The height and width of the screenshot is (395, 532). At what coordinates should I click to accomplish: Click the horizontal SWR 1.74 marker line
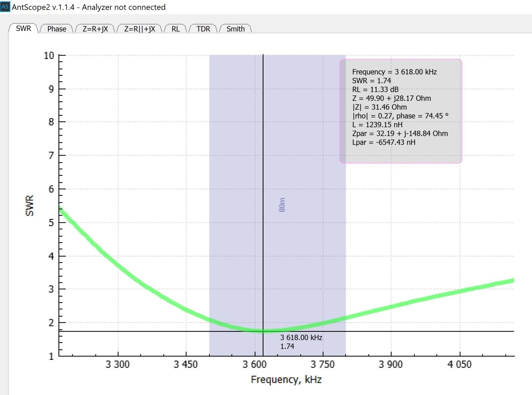point(416,331)
